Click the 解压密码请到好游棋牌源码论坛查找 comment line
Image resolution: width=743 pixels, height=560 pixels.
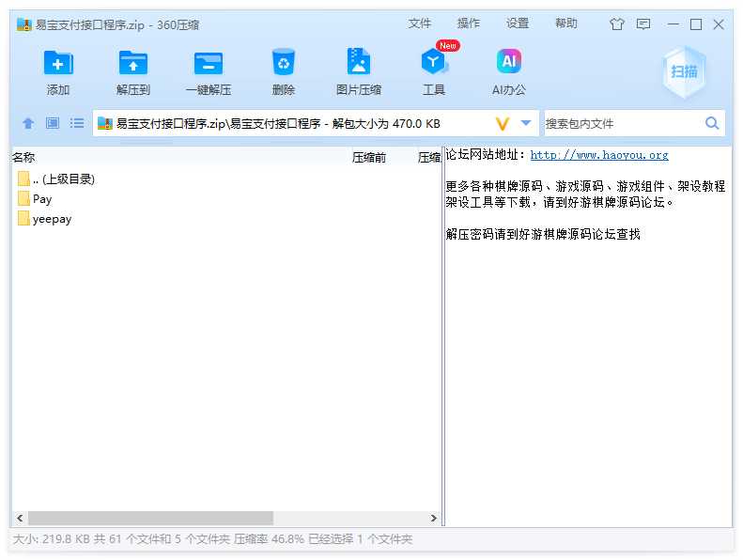coord(543,234)
